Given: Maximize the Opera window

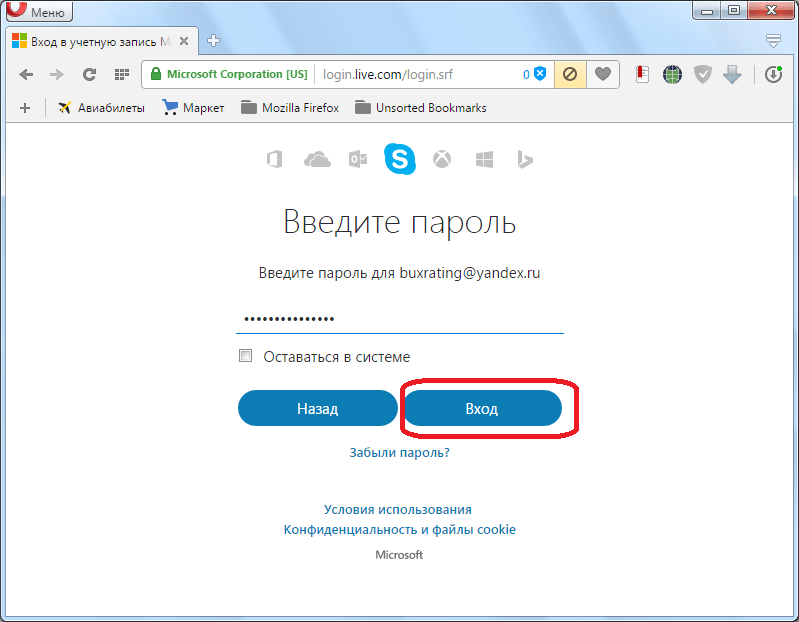Looking at the screenshot, I should [x=734, y=10].
